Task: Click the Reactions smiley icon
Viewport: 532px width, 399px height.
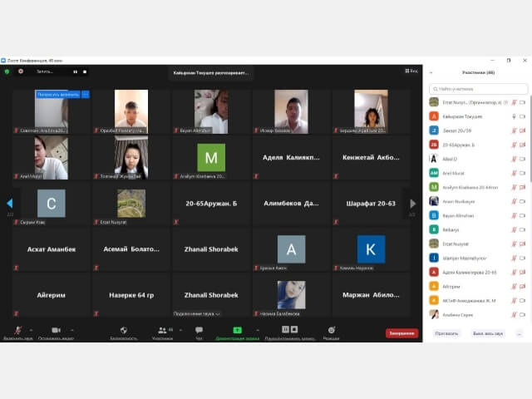Action: (332, 330)
